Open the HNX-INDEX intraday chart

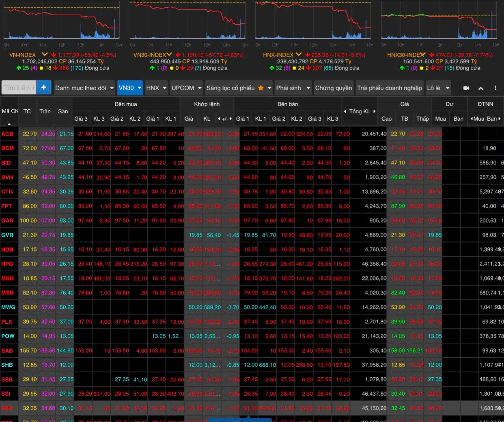(313, 20)
